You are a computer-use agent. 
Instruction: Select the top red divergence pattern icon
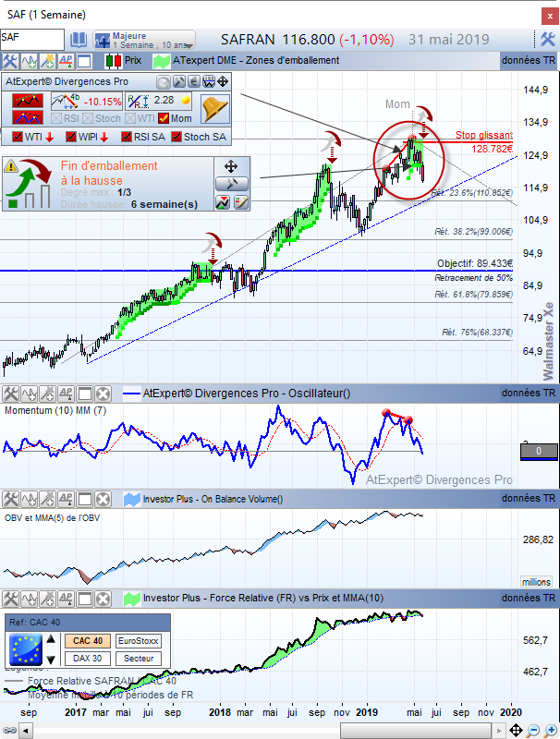click(x=28, y=101)
